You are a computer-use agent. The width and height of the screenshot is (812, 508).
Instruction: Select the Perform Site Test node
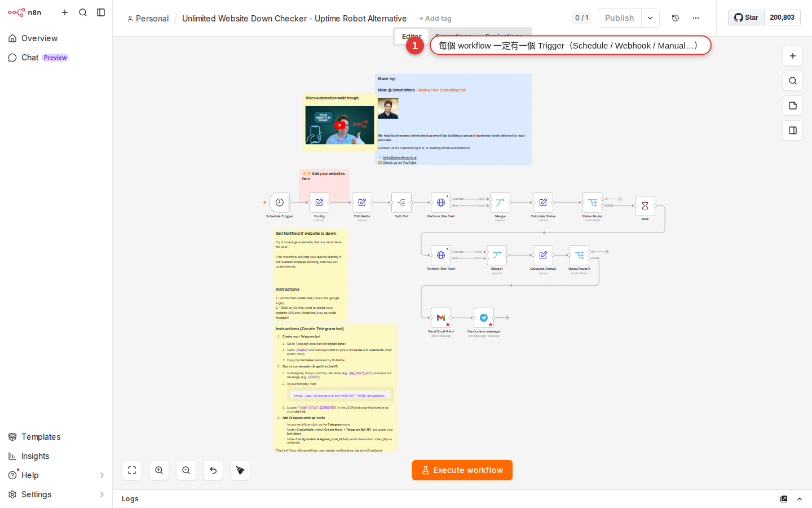pos(441,203)
